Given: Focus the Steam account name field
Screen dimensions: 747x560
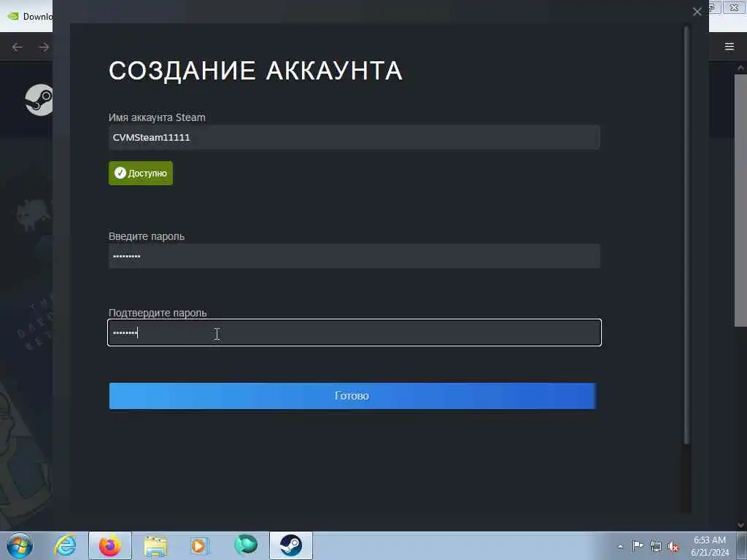Looking at the screenshot, I should [x=354, y=138].
